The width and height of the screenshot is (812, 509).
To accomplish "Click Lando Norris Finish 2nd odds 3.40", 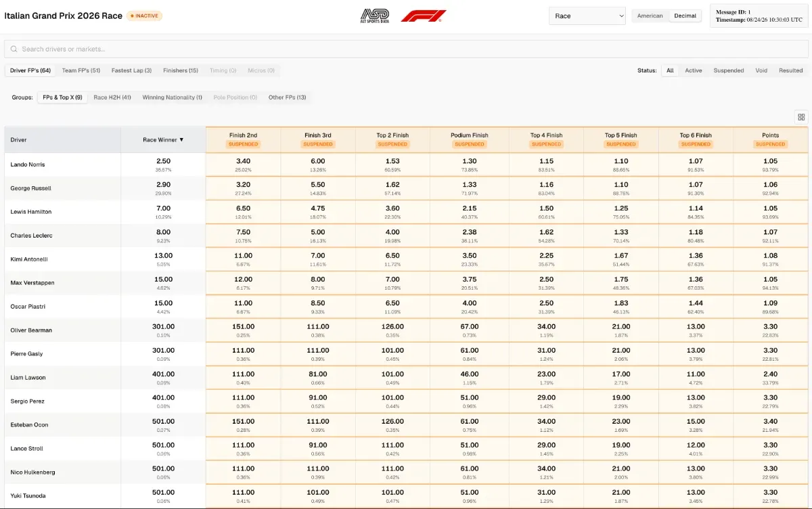I will pyautogui.click(x=243, y=164).
